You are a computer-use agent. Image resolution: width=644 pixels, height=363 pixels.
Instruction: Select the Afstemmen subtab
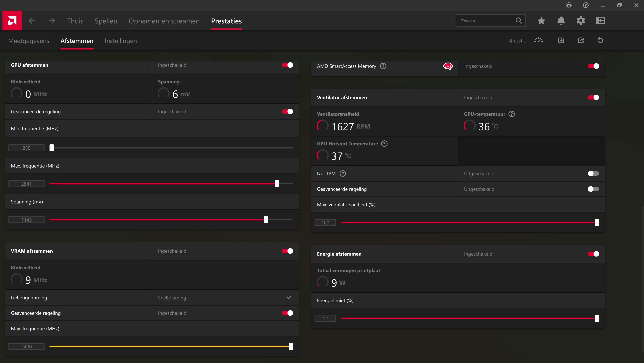click(x=77, y=41)
